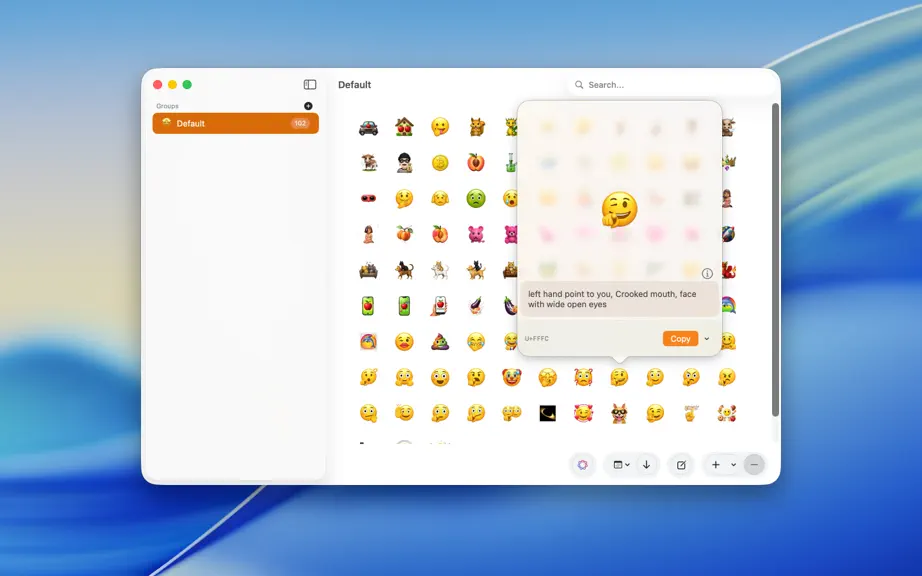922x576 pixels.
Task: Select the finger pointing up emoji
Action: click(691, 413)
